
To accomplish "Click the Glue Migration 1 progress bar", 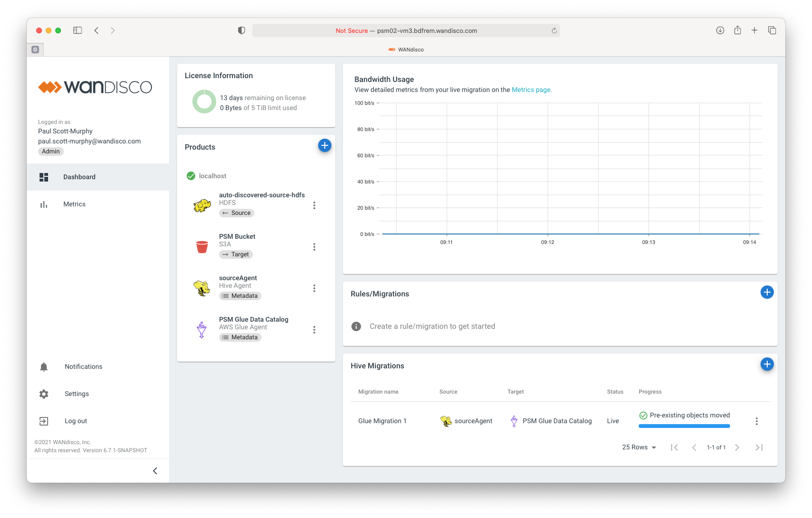I will [684, 426].
